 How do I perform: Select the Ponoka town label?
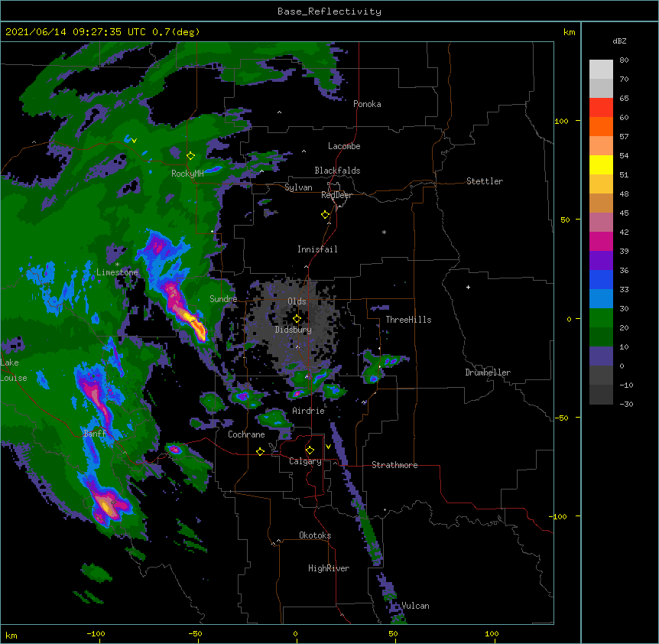tap(367, 104)
